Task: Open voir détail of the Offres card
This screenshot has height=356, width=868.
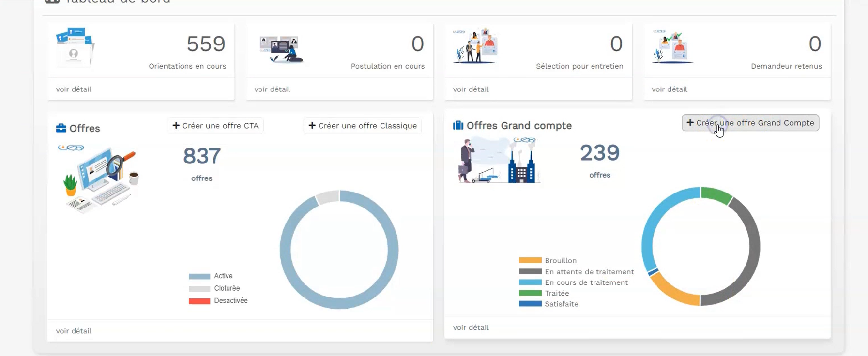Action: (74, 331)
